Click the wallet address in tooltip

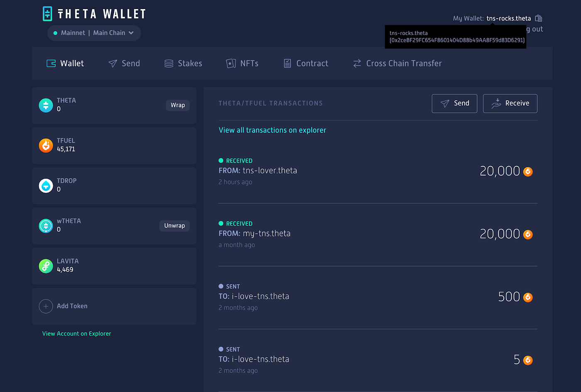click(x=457, y=40)
